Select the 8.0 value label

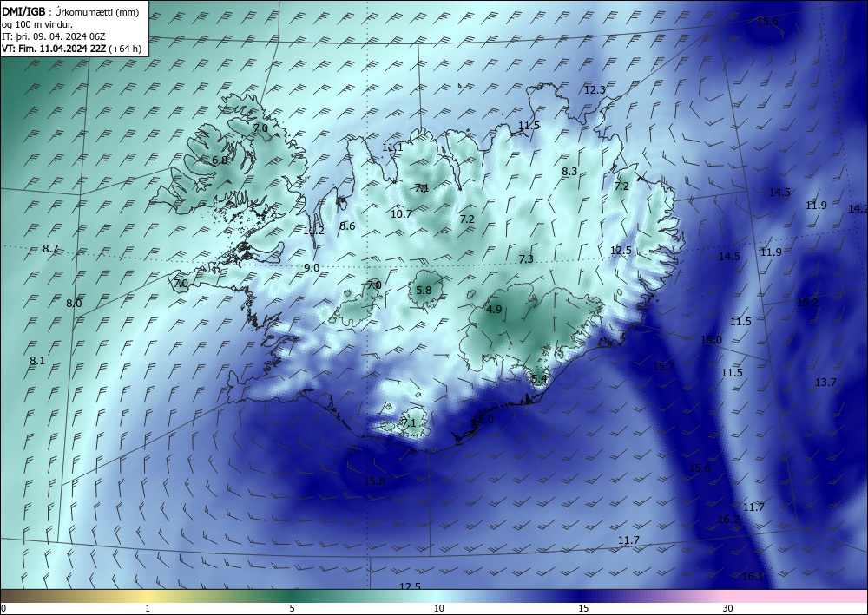(x=74, y=303)
